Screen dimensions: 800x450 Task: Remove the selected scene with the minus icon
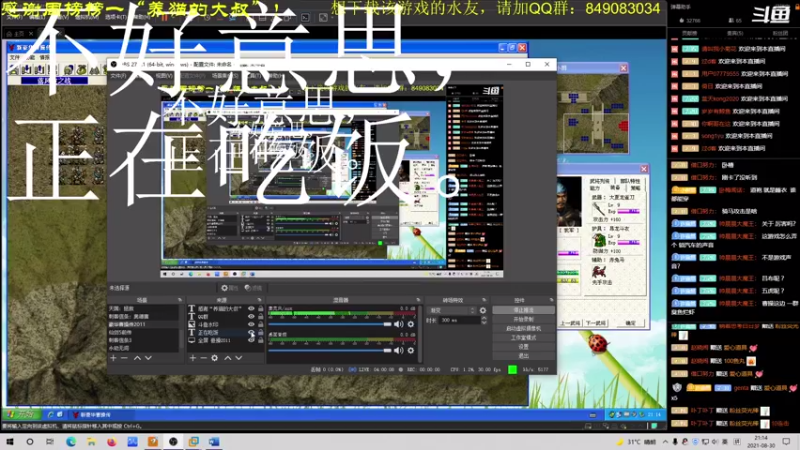tap(124, 358)
